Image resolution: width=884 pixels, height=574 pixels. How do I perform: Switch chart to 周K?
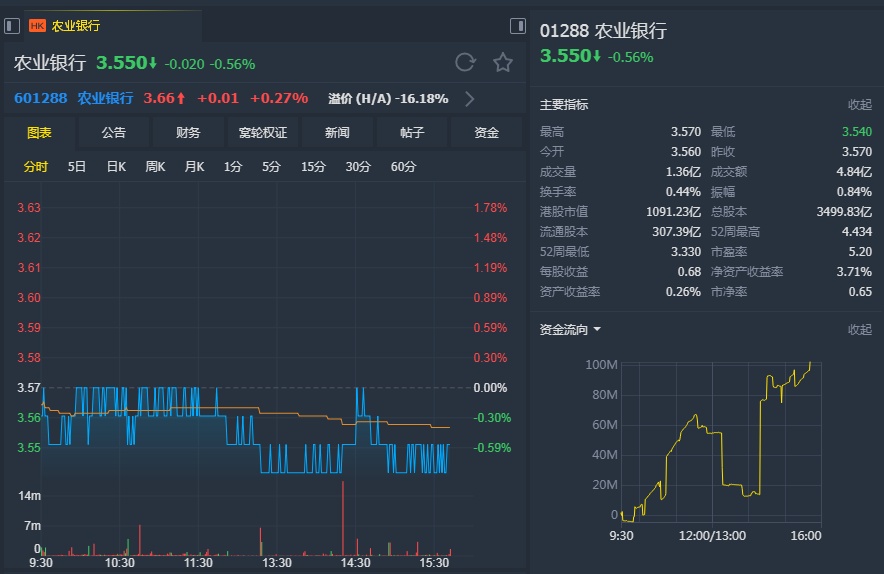tap(155, 167)
